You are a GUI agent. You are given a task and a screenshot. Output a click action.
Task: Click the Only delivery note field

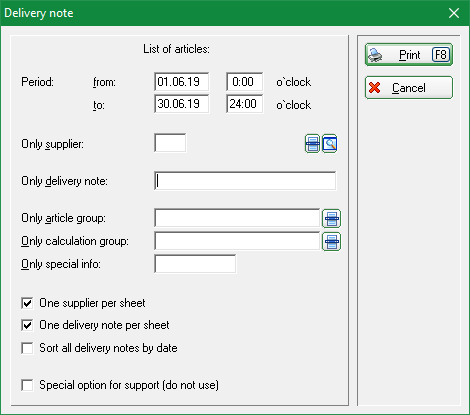pyautogui.click(x=245, y=181)
